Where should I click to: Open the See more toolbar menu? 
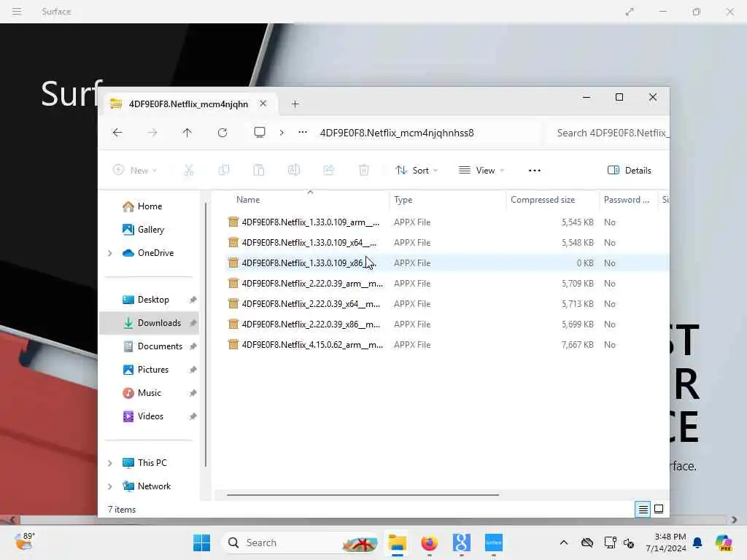[535, 170]
